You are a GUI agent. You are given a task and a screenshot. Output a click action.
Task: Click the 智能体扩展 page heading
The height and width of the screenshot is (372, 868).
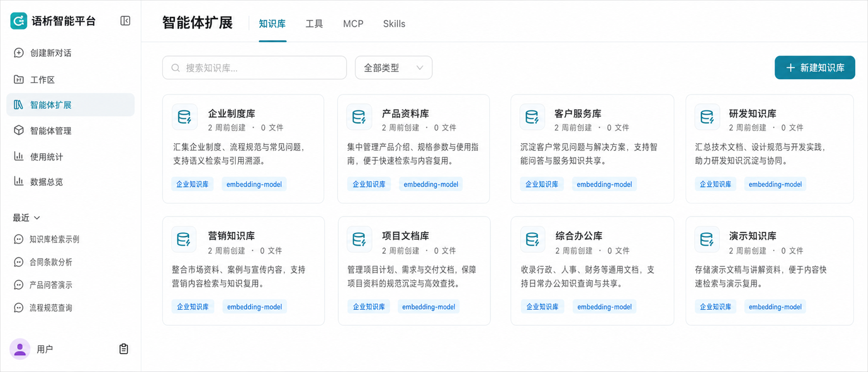tap(198, 23)
